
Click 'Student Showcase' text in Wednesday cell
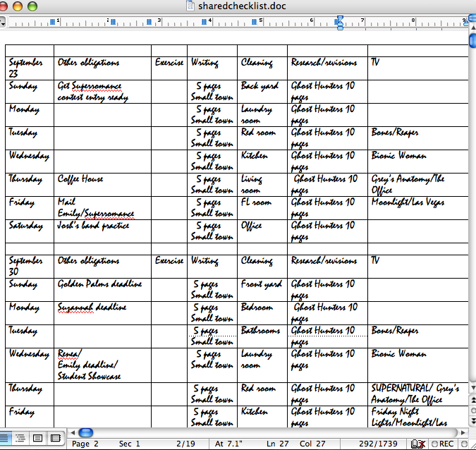89,377
